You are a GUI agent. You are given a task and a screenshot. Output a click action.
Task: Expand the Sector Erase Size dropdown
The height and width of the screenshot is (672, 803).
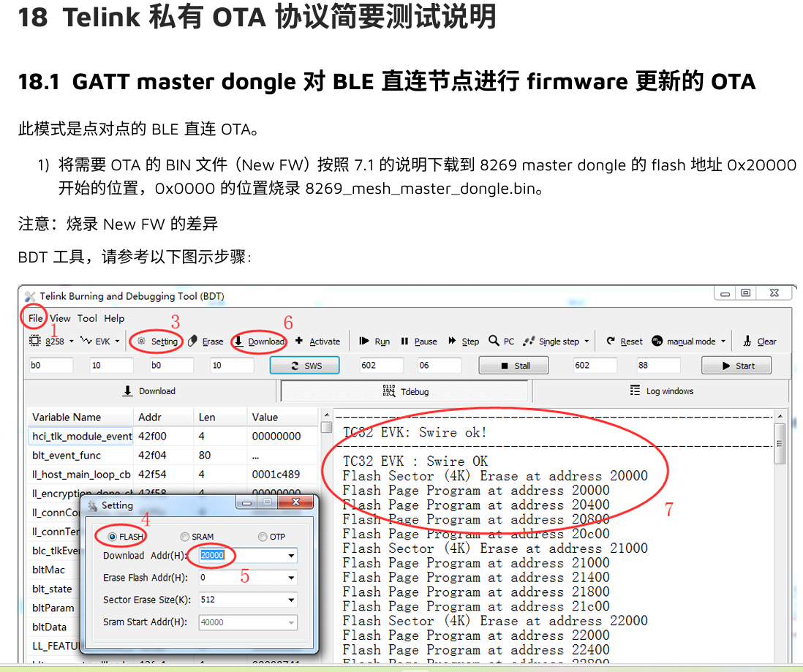pos(291,600)
